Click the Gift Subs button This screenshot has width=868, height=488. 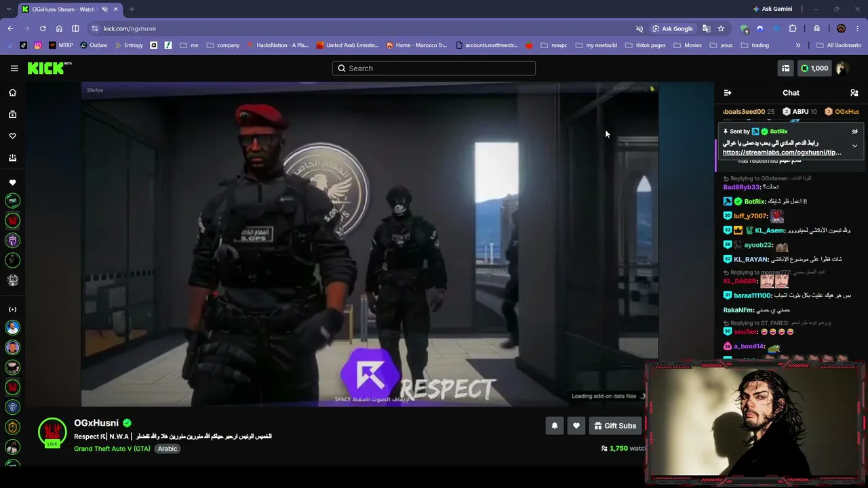[x=615, y=426]
